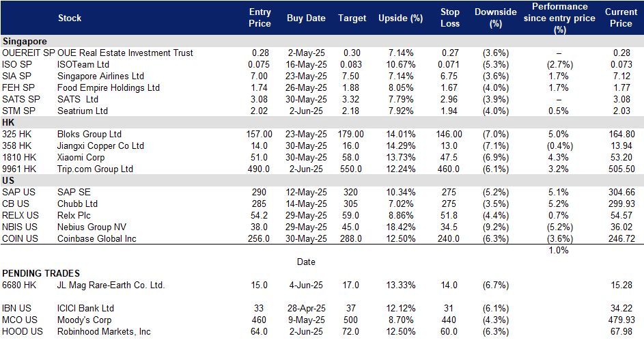Click the NBIS US ticker cell
This screenshot has height=349, width=644.
point(20,227)
